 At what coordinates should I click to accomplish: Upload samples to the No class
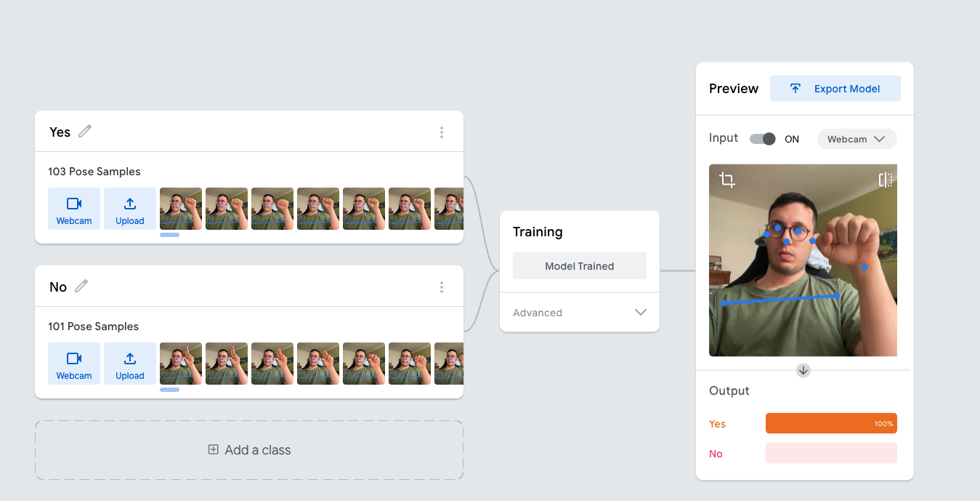130,364
